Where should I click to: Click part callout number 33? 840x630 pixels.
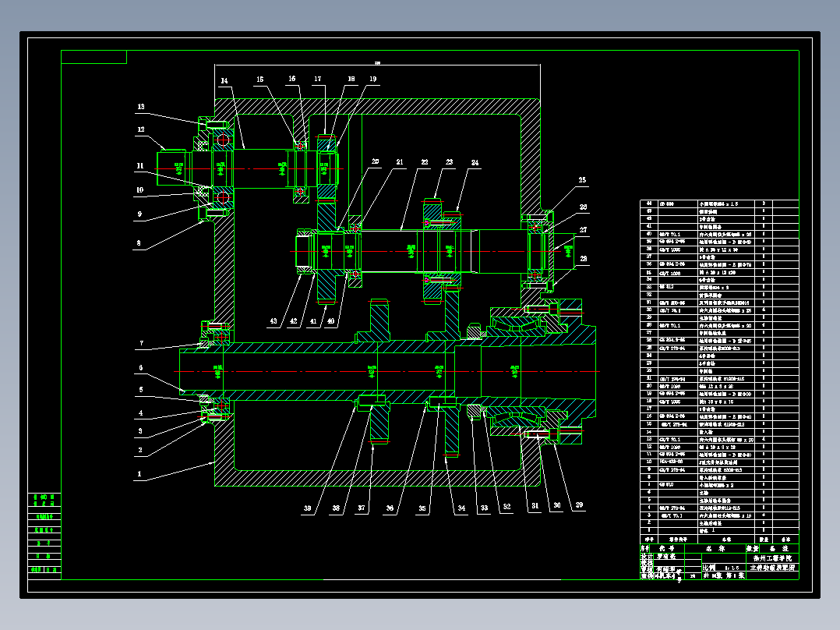[485, 508]
